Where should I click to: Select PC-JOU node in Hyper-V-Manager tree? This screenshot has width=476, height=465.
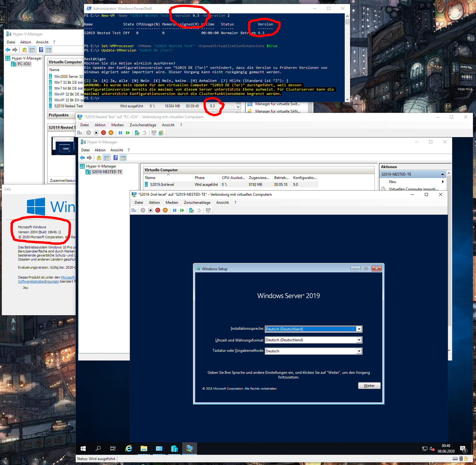[24, 64]
